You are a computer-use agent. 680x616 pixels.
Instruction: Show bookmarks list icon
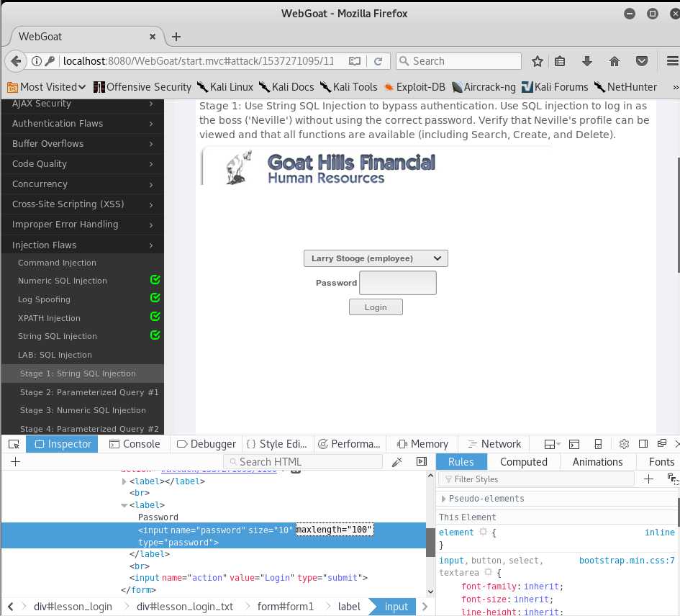(x=560, y=61)
